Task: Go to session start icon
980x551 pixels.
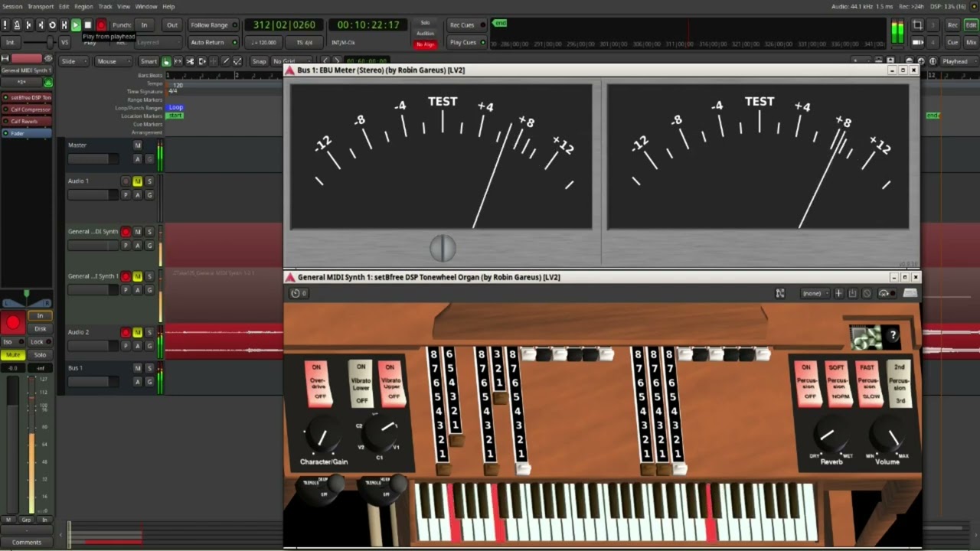Action: click(x=29, y=25)
